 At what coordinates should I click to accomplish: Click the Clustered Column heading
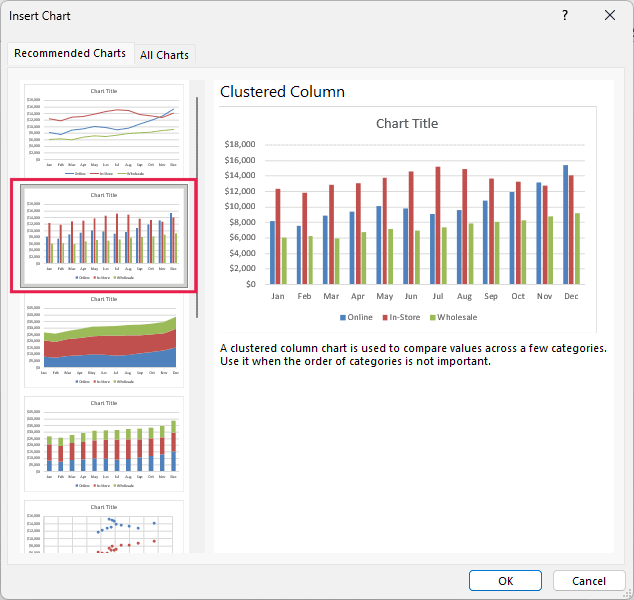click(x=282, y=92)
